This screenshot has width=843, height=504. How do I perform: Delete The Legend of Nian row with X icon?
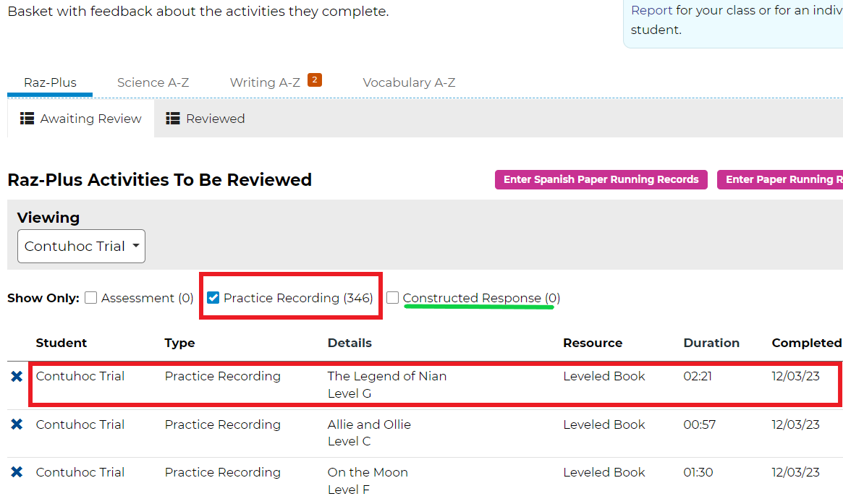[17, 377]
